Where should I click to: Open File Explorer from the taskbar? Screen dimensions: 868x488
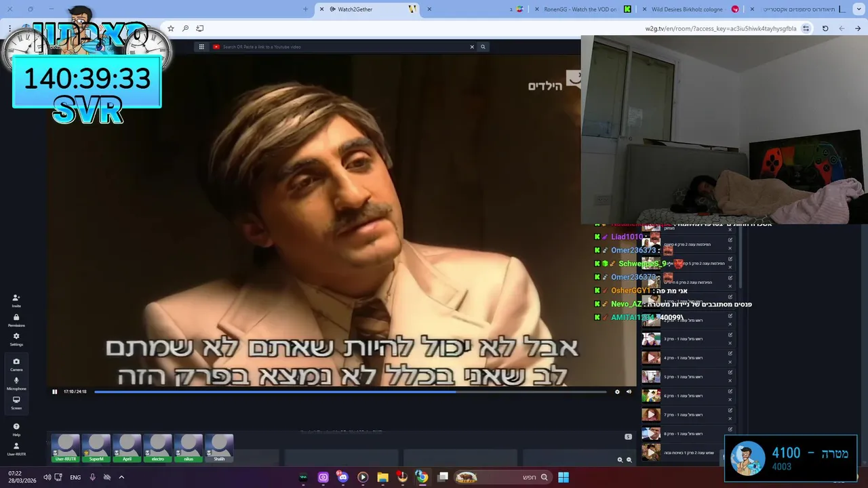[x=382, y=477]
